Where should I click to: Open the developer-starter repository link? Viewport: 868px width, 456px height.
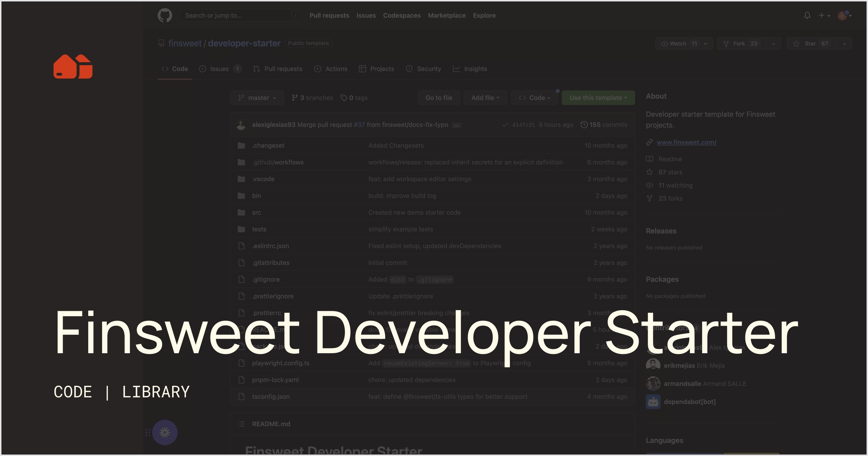coord(244,43)
